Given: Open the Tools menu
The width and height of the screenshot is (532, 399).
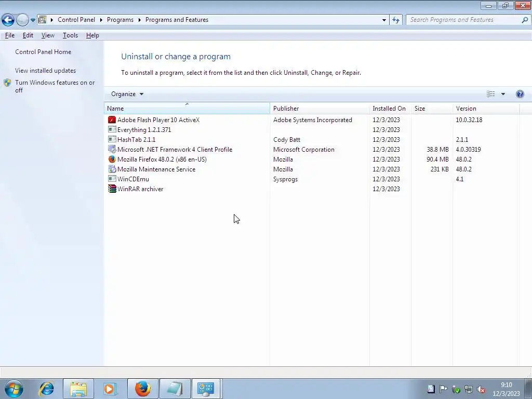Looking at the screenshot, I should [70, 35].
